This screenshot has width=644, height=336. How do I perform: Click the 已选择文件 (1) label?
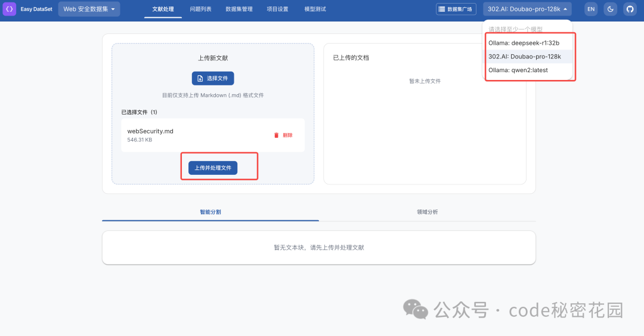139,112
